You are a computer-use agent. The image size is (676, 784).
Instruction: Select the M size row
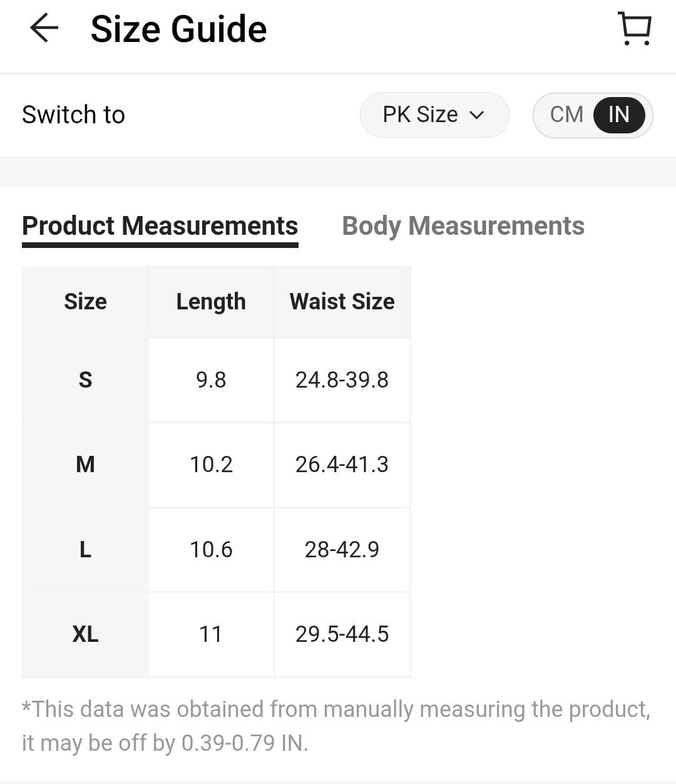pos(85,465)
